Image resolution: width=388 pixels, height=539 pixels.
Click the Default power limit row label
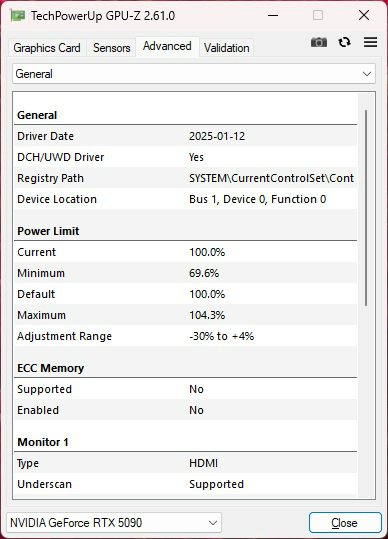36,294
